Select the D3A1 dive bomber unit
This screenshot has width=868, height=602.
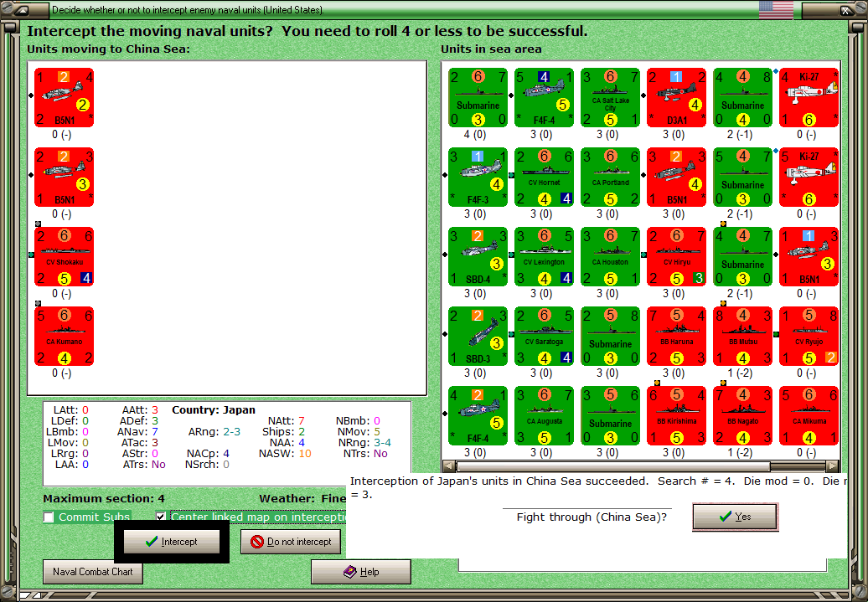coord(676,98)
